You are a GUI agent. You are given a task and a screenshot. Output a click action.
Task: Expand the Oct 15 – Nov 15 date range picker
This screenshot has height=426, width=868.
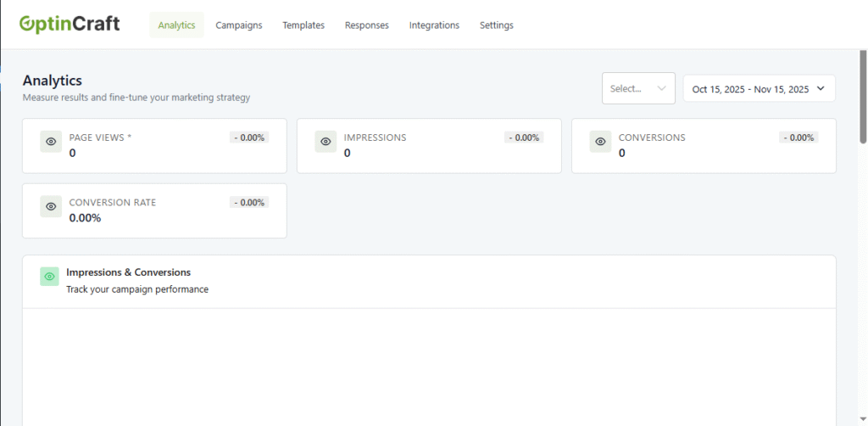(x=750, y=89)
